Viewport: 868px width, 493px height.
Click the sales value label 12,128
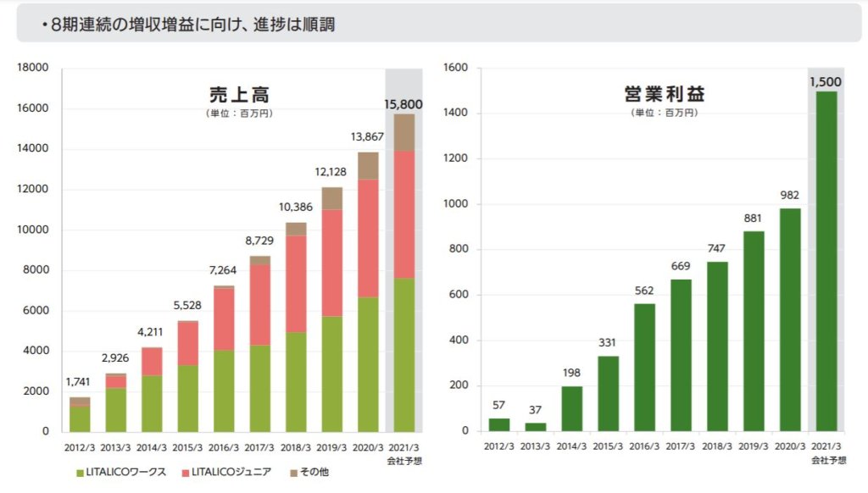click(x=331, y=172)
